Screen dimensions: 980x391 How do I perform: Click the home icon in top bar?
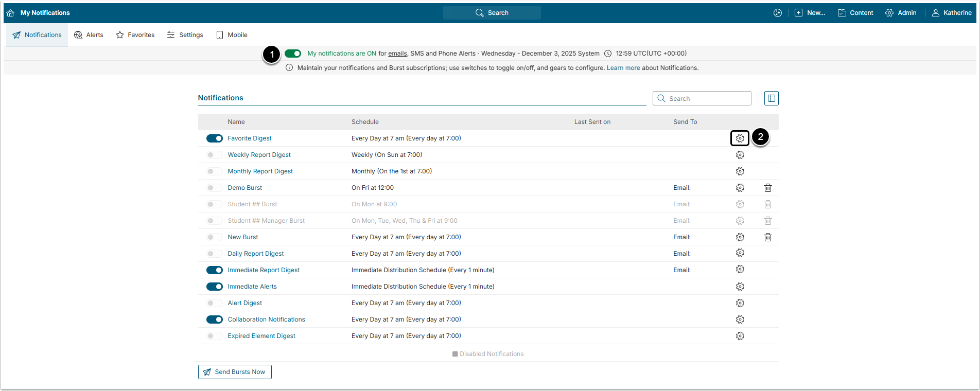(10, 13)
